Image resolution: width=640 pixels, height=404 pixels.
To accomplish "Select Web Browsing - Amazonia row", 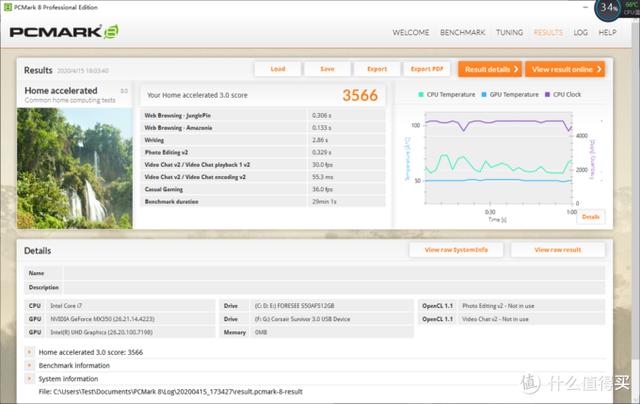I will pos(263,128).
